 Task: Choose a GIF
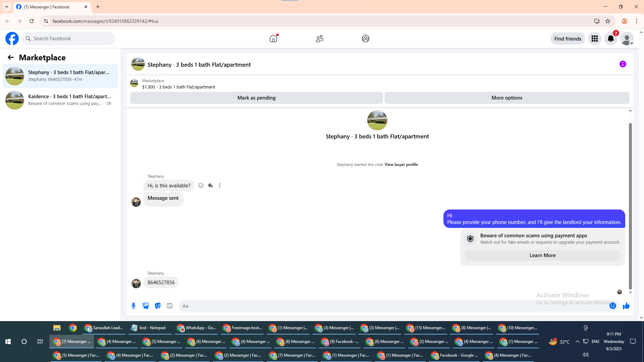[170, 306]
